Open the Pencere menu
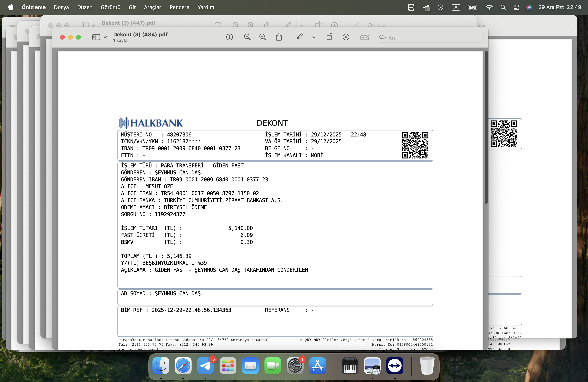Screen dimensions: 588x382 click(179, 7)
